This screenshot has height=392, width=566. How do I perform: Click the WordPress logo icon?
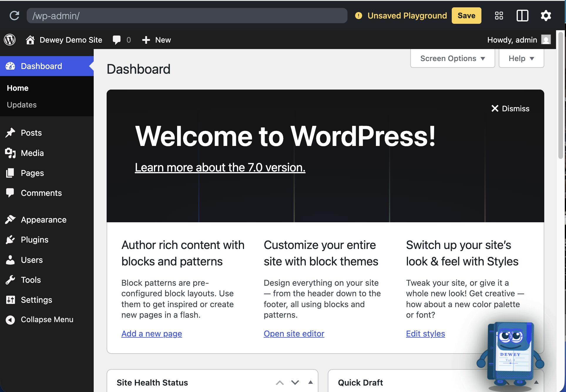pos(10,40)
